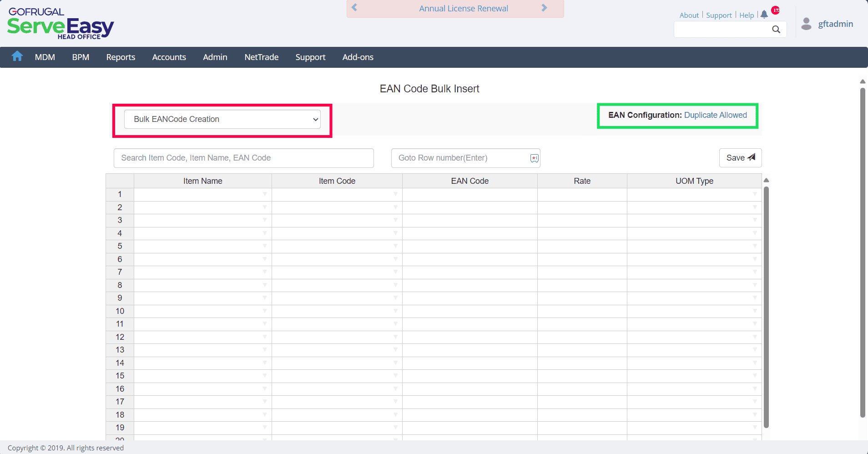The height and width of the screenshot is (454, 868).
Task: Open the Accounts menu
Action: 169,57
